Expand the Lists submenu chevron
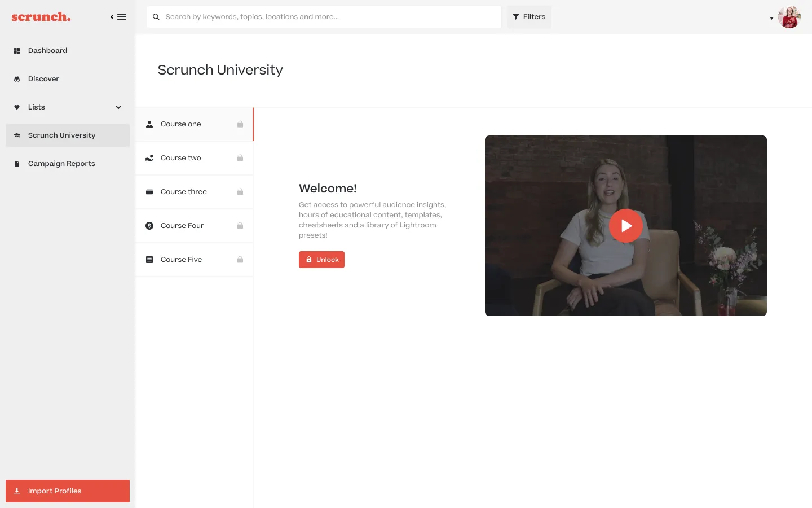Image resolution: width=812 pixels, height=508 pixels. coord(118,107)
